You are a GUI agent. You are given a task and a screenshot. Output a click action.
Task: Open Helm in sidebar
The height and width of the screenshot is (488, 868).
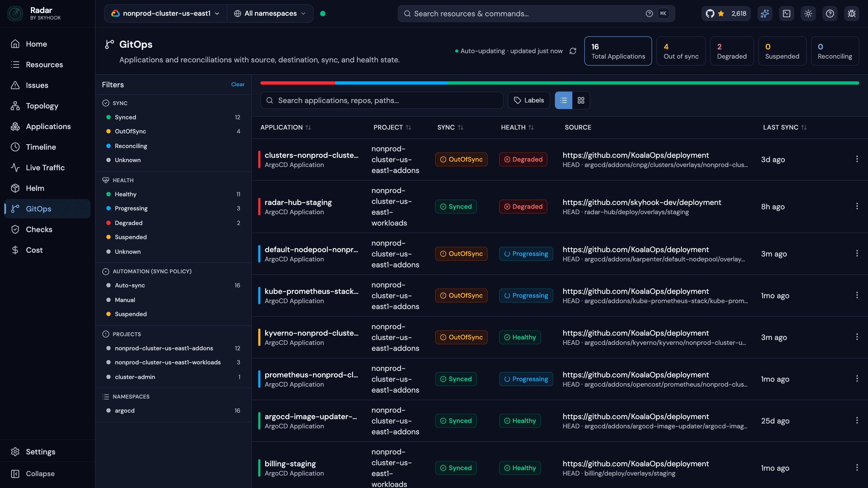coord(47,188)
